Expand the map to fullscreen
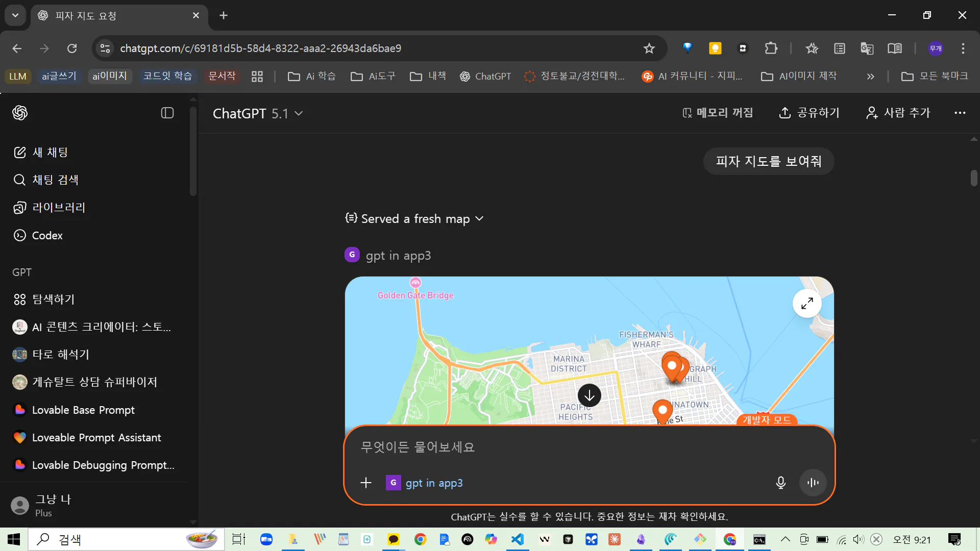 point(807,304)
